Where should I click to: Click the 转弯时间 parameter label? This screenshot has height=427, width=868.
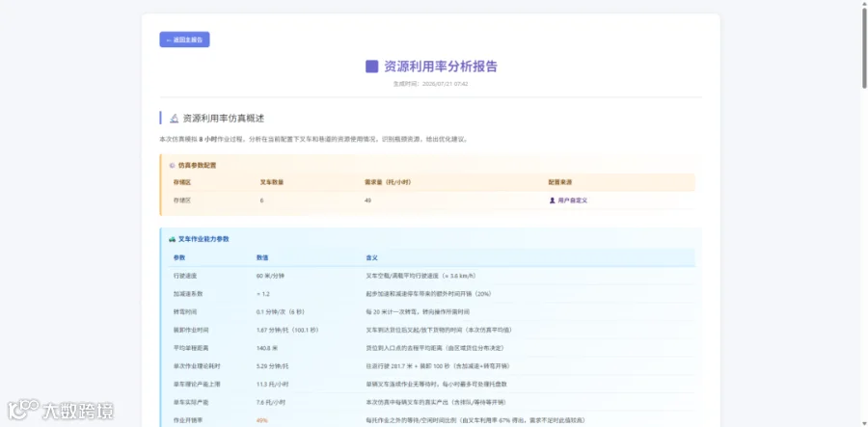pyautogui.click(x=185, y=312)
